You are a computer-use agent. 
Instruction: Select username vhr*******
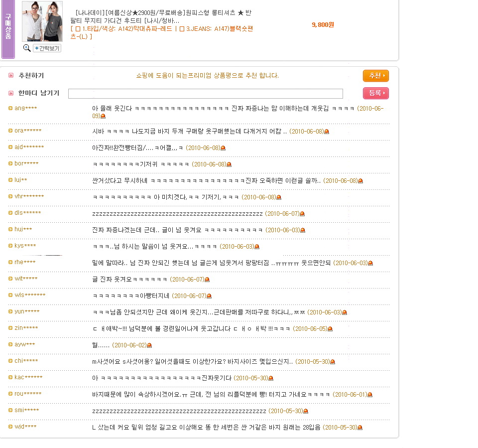click(x=29, y=196)
